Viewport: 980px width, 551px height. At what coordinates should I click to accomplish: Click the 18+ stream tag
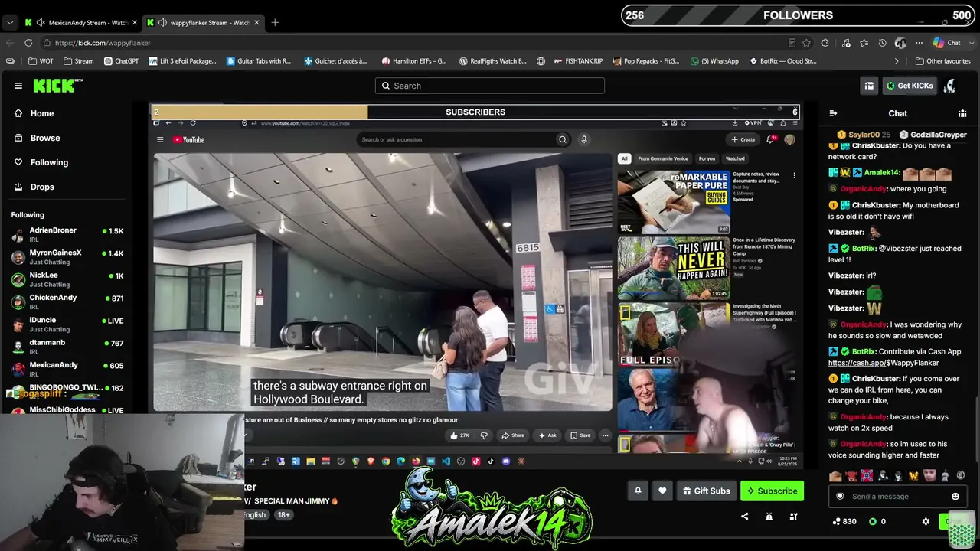click(284, 515)
